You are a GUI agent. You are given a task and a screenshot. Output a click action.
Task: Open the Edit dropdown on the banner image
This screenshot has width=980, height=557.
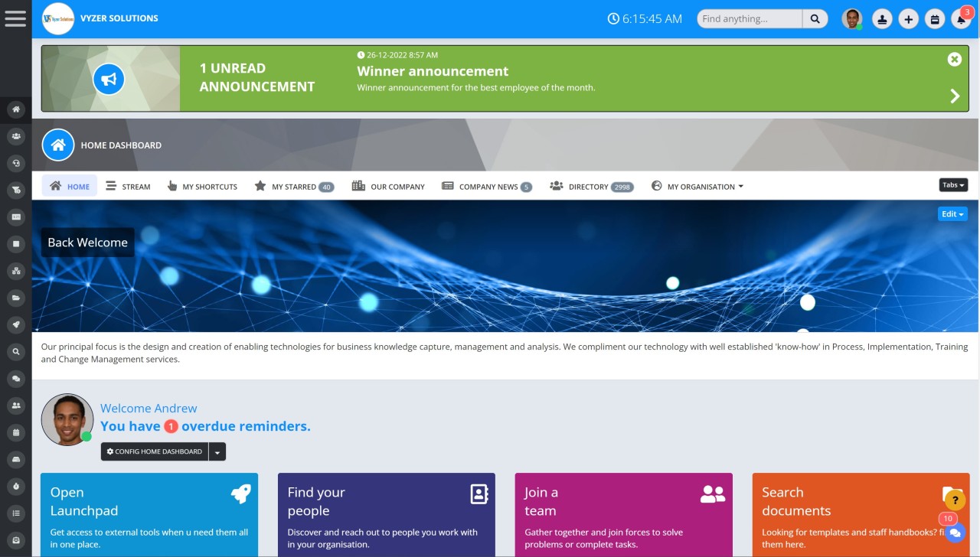click(x=952, y=214)
